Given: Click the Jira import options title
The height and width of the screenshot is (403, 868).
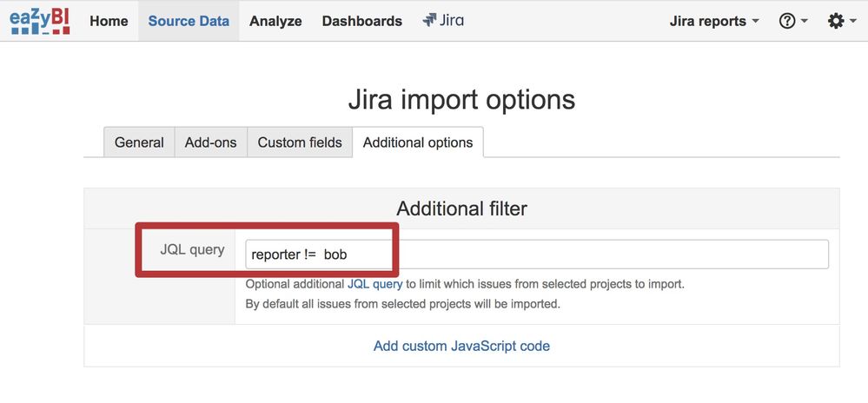Looking at the screenshot, I should tap(461, 100).
